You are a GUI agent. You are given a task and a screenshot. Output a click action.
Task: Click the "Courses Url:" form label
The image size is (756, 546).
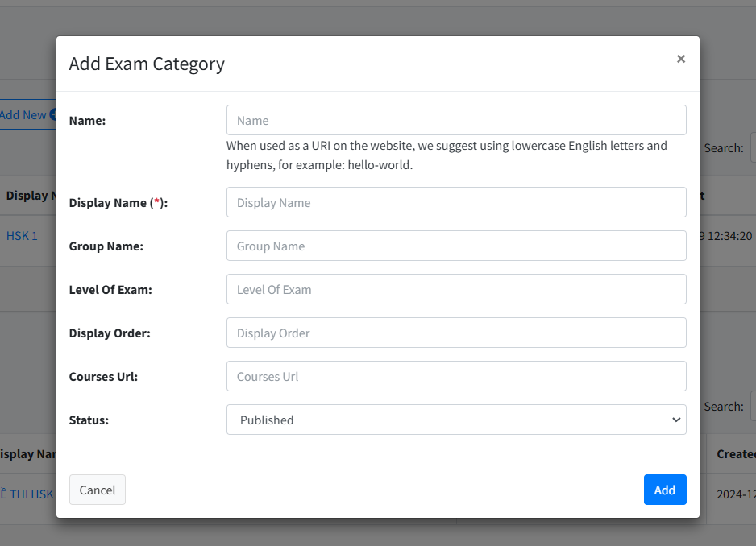point(103,377)
